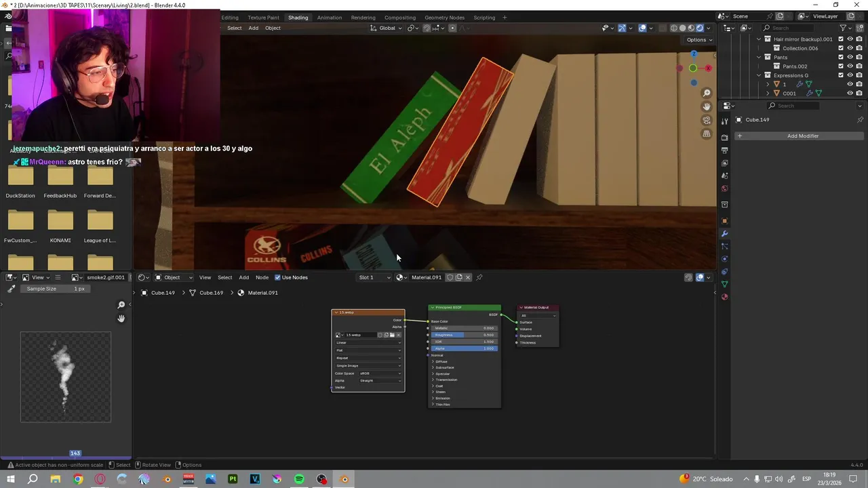Image resolution: width=868 pixels, height=488 pixels.
Task: Adjust the Roughness slider in Principled BSDF
Action: (465, 335)
